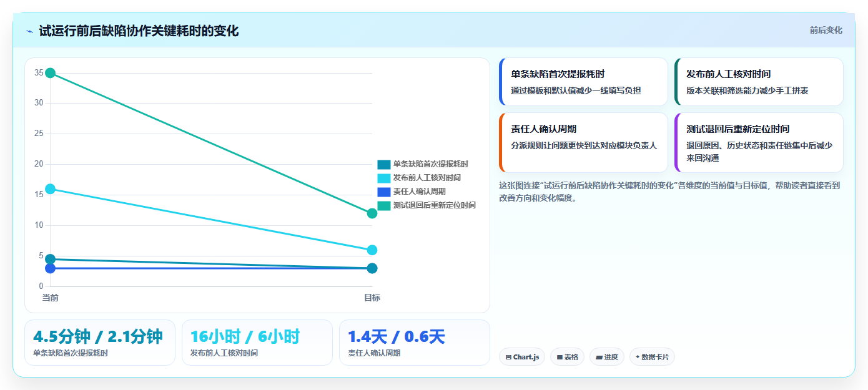Screen dimensions: 868x390
Task: Click the 发布前人工核对时间 data point at 当前
Action: (x=51, y=189)
